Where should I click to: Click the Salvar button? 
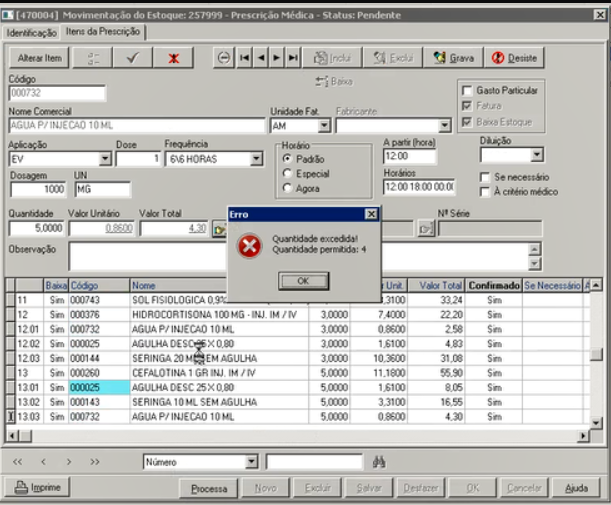click(x=369, y=488)
